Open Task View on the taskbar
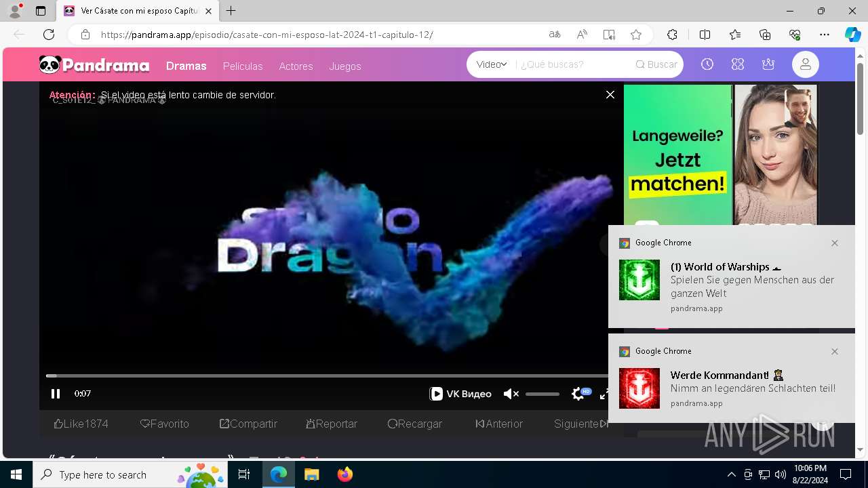This screenshot has height=488, width=868. [245, 474]
